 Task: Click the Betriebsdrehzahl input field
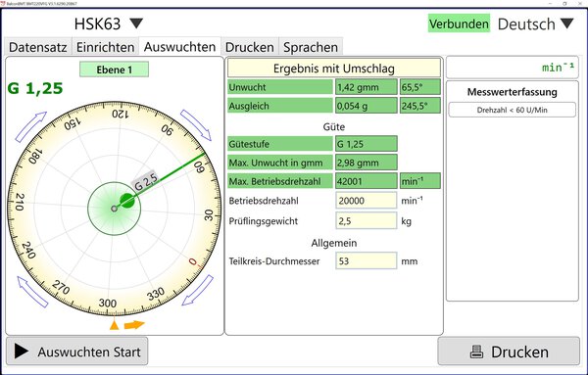tap(366, 201)
